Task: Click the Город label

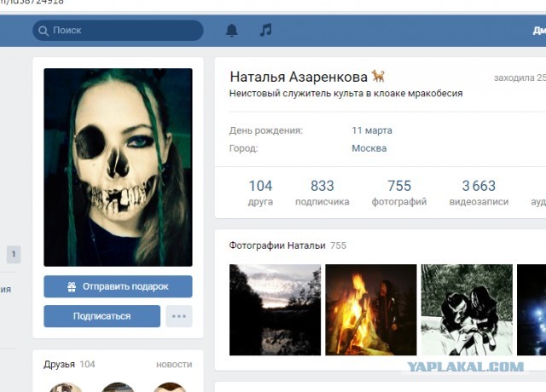Action: click(x=243, y=148)
